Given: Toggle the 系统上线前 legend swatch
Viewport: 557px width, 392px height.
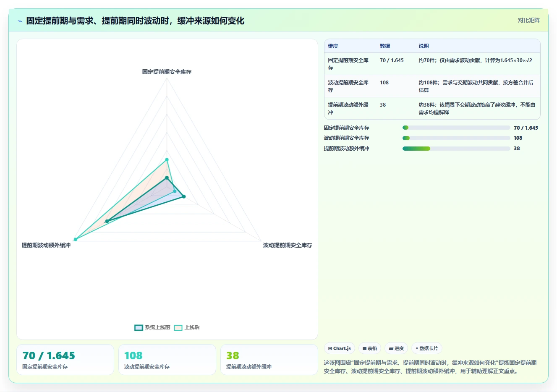Looking at the screenshot, I should point(139,327).
